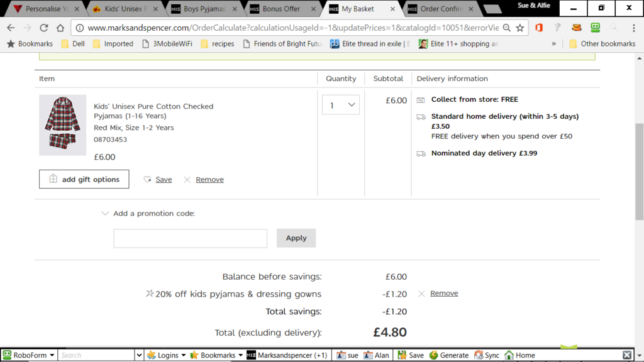Click the X icon beside promotion Remove

[x=421, y=293]
